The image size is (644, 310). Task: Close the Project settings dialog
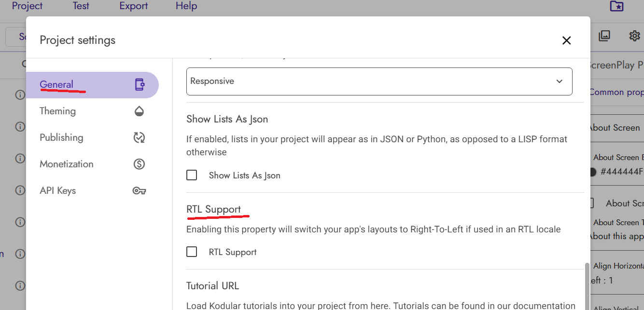pos(567,40)
